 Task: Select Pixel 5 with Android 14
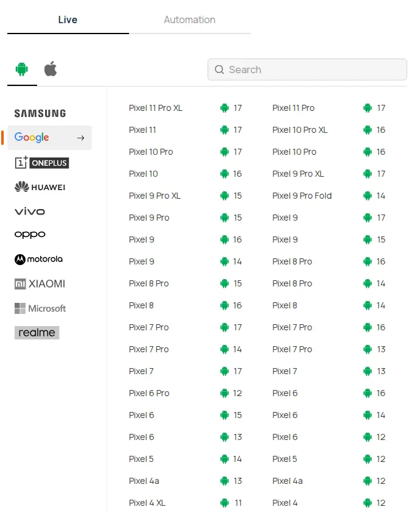(x=141, y=459)
